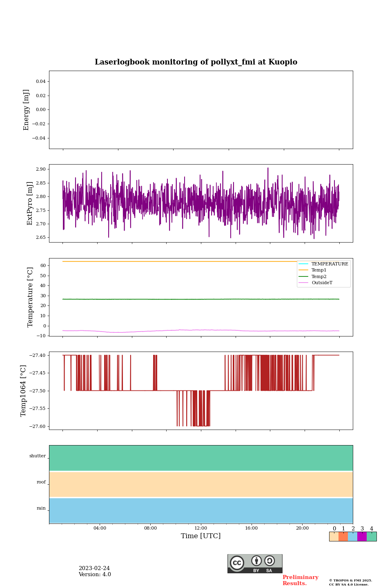Click the Creative Commons CC logo
The height and width of the screenshot is (588, 392).
click(237, 563)
